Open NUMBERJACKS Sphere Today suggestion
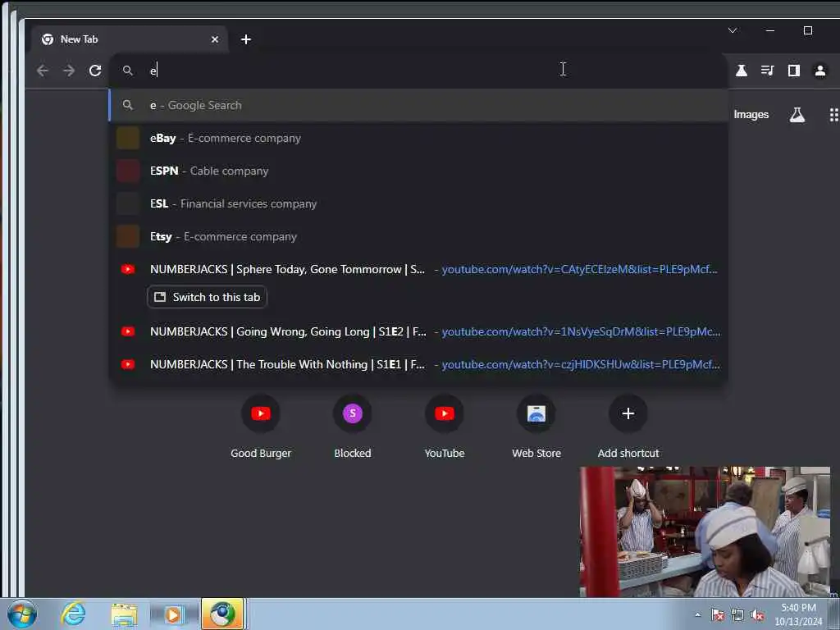Viewport: 840px width, 630px height. (418, 269)
